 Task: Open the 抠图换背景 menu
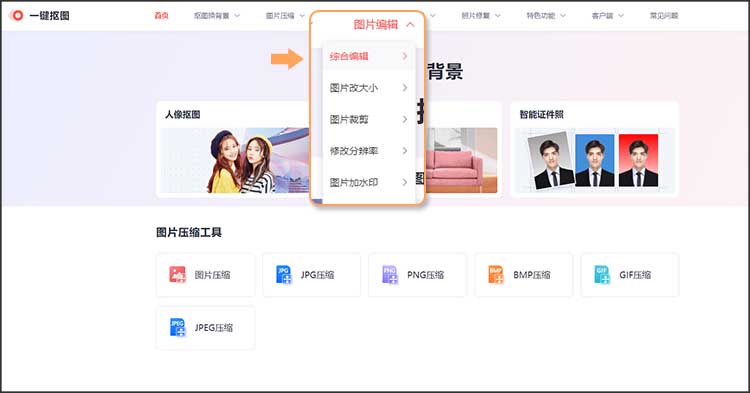(x=211, y=16)
